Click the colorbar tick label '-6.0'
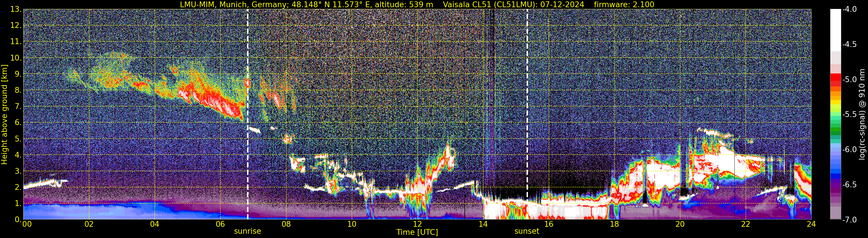The image size is (868, 238). click(849, 150)
